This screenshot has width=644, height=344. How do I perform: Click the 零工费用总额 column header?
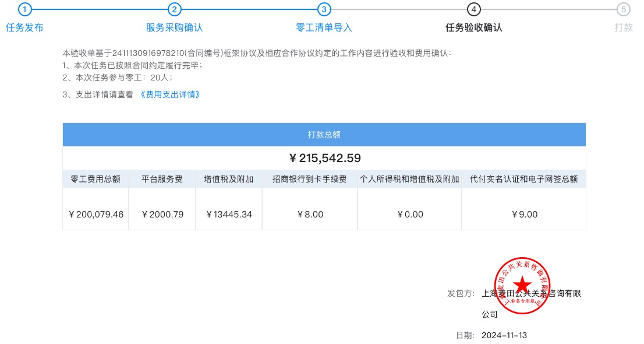95,180
